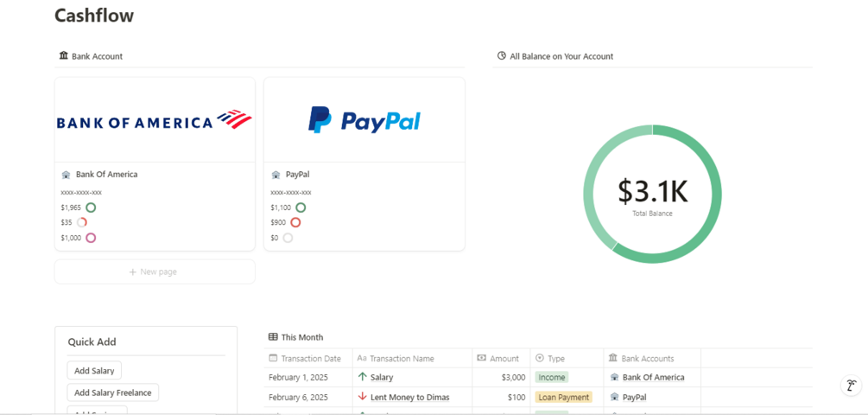Image resolution: width=868 pixels, height=415 pixels.
Task: Sort by Transaction Date column header
Action: [308, 359]
